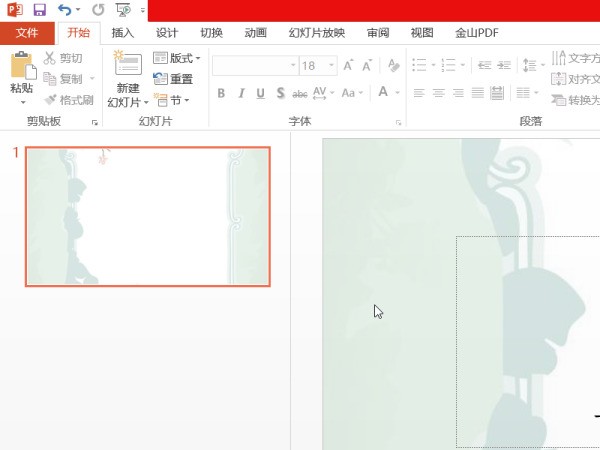Open the font color dropdown
Screen dimensions: 600x450
click(x=396, y=93)
